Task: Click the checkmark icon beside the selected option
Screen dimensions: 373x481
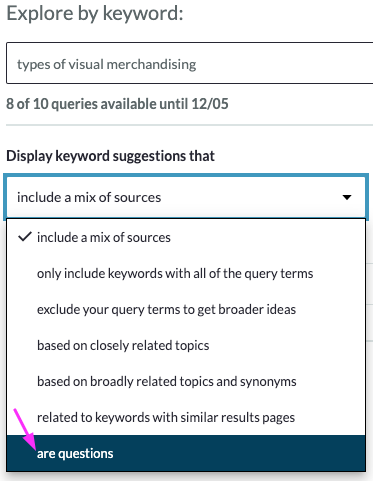Action: 25,237
